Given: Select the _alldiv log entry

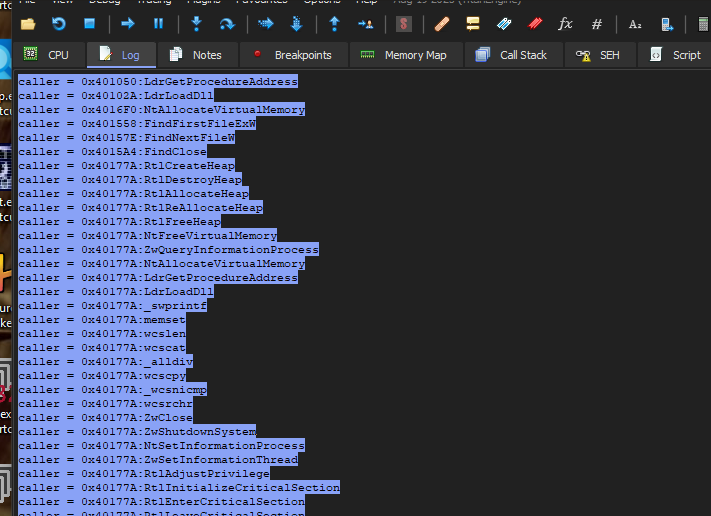Looking at the screenshot, I should click(x=106, y=362).
